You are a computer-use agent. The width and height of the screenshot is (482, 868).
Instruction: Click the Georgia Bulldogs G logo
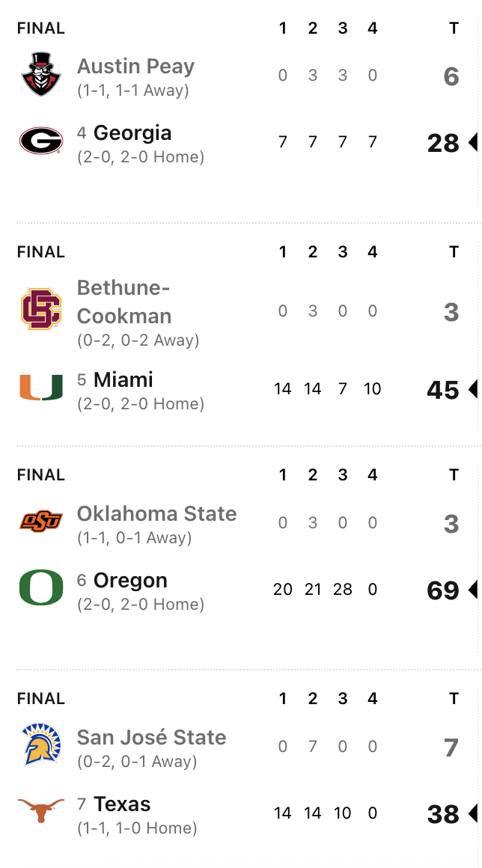click(41, 141)
